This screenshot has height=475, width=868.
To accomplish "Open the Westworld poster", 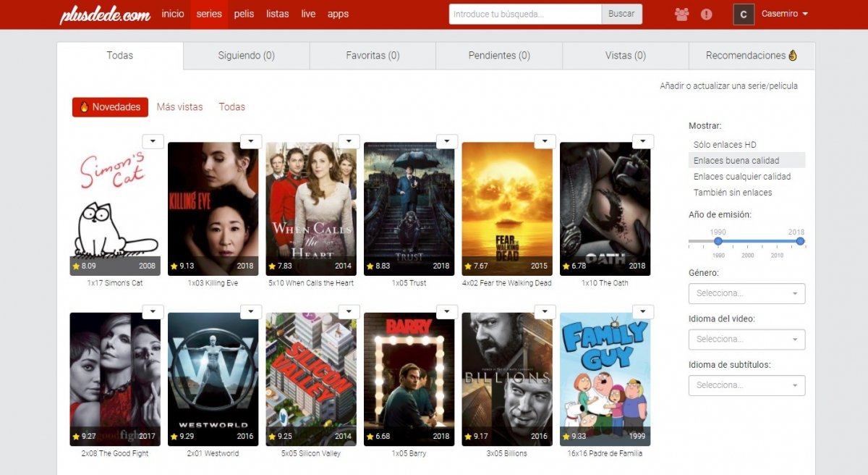I will coord(213,379).
